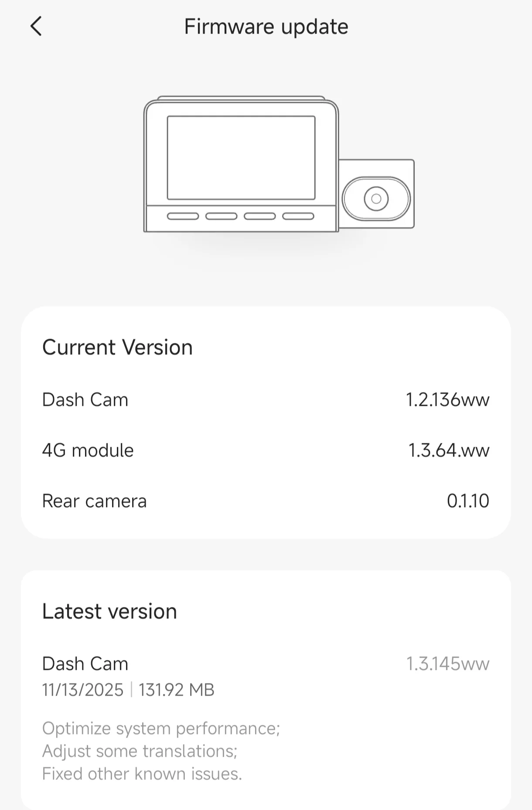
Task: Click the 1.2.136ww current version number
Action: tap(447, 400)
